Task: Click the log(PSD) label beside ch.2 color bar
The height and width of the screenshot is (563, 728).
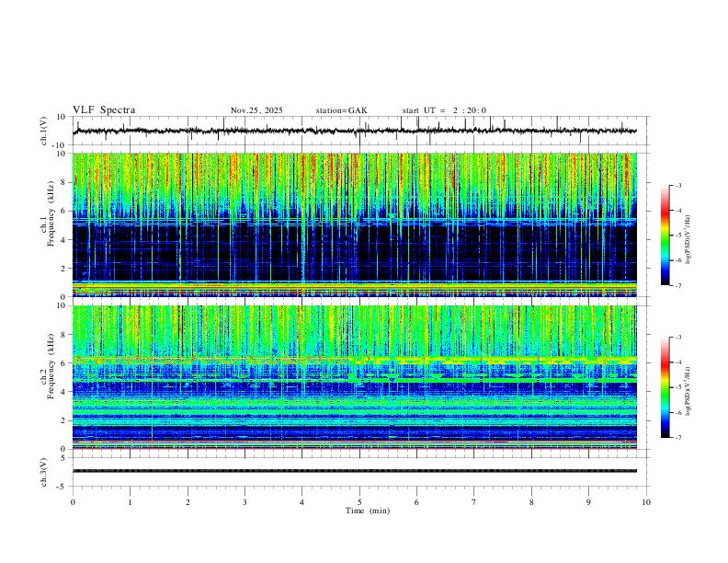Action: point(688,391)
